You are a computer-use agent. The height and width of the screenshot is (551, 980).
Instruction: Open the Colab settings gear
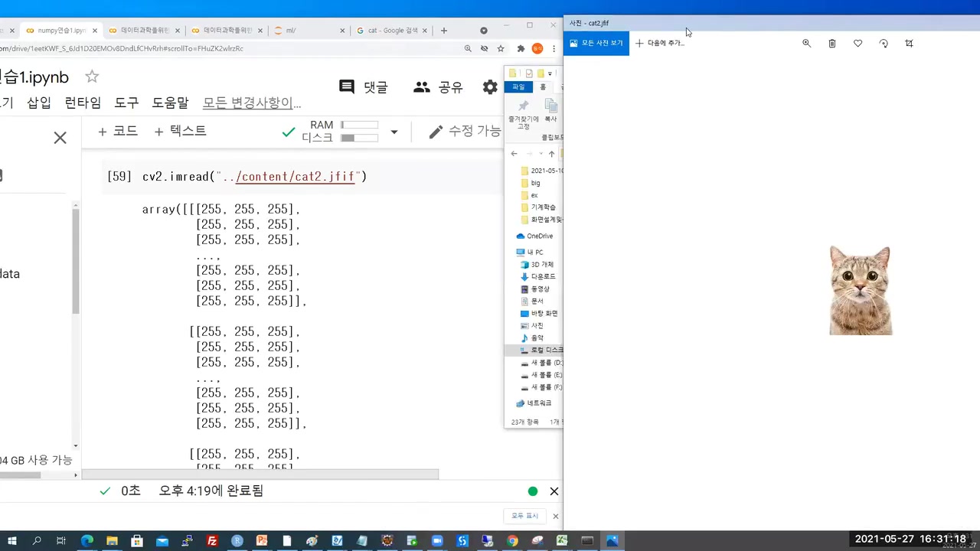pos(490,86)
